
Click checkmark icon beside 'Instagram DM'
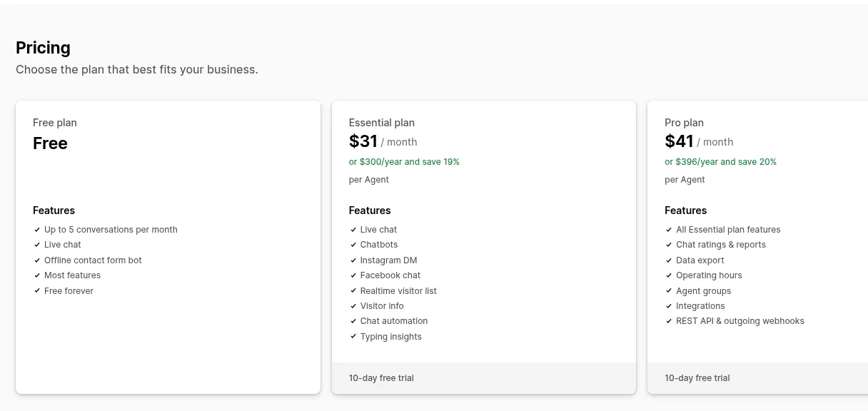[x=353, y=260]
